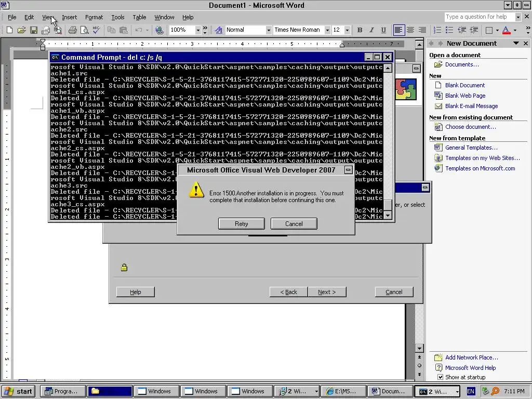Click the Choose document... link
The width and height of the screenshot is (532, 399).
point(470,127)
